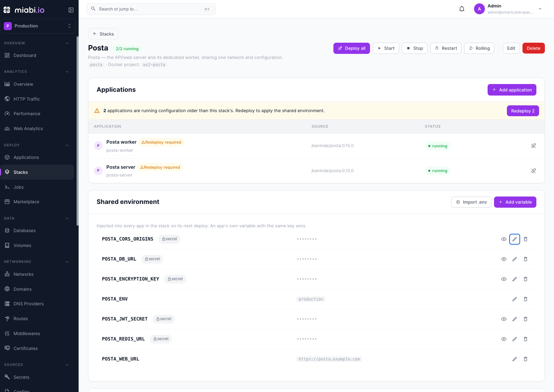Open the Production environment switcher
Viewport: 554px width, 392px height.
pos(38,26)
